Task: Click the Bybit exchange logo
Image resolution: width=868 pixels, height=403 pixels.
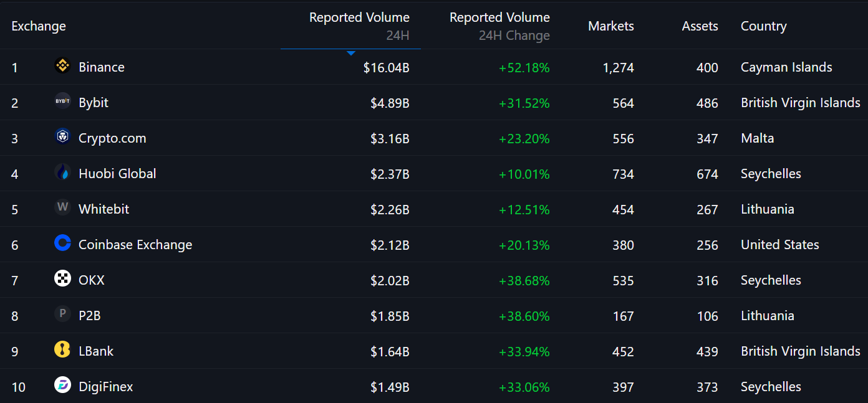Action: pos(62,102)
